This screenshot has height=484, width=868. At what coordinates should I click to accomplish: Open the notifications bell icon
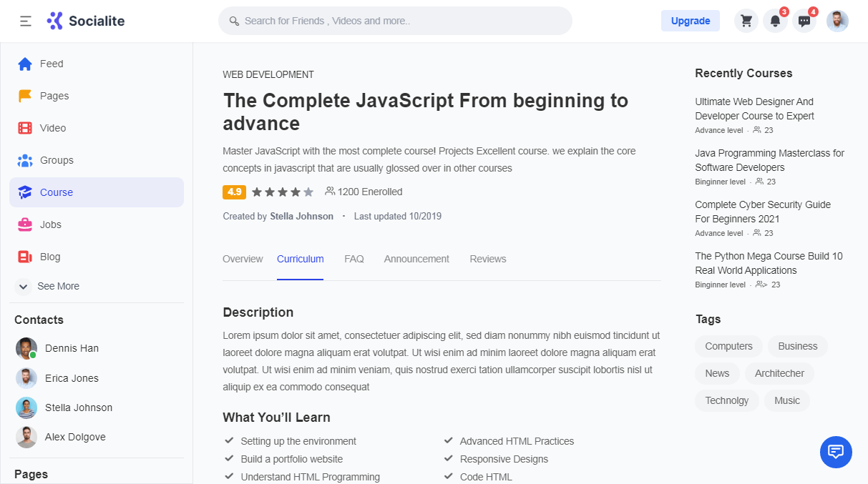775,21
